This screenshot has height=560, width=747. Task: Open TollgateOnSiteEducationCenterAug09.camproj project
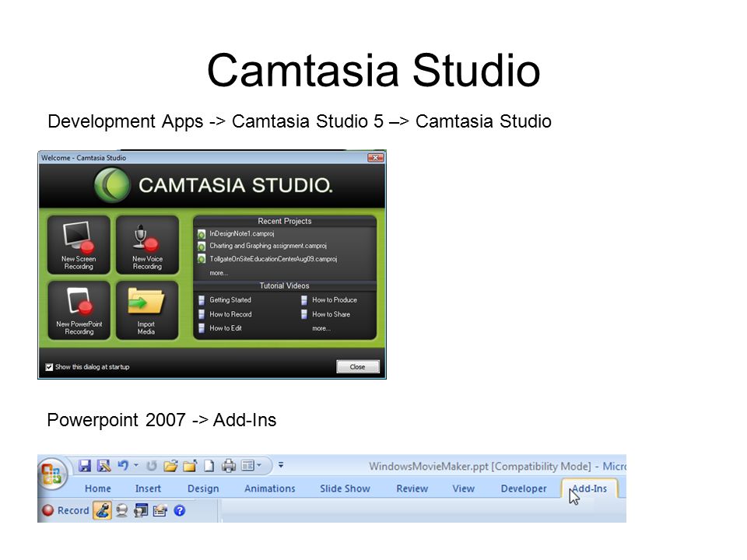[x=273, y=259]
